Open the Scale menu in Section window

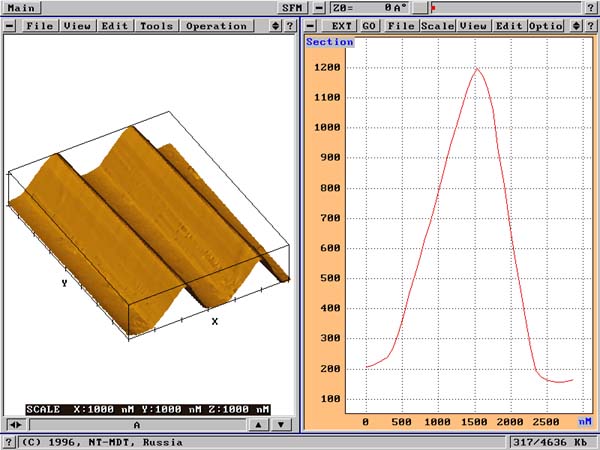pyautogui.click(x=437, y=25)
